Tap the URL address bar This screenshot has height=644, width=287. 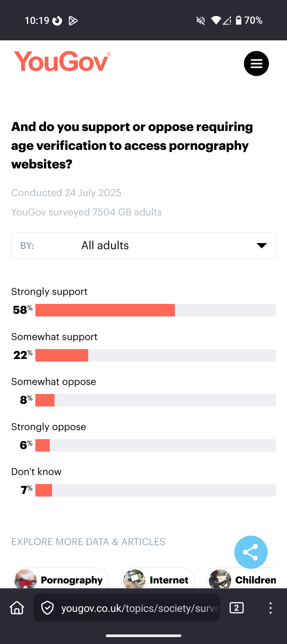pyautogui.click(x=140, y=608)
